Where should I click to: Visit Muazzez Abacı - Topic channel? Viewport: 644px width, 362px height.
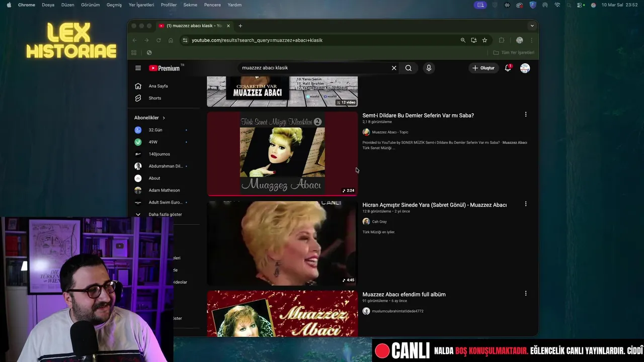coord(390,132)
